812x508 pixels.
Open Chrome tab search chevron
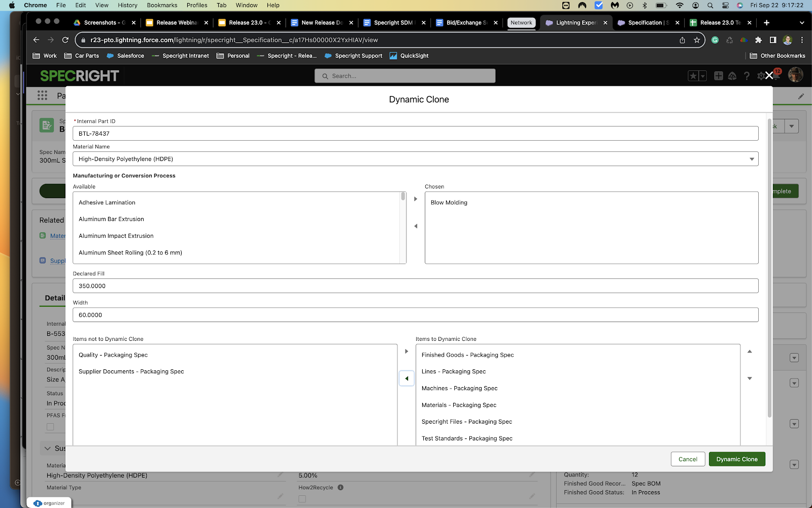click(802, 22)
